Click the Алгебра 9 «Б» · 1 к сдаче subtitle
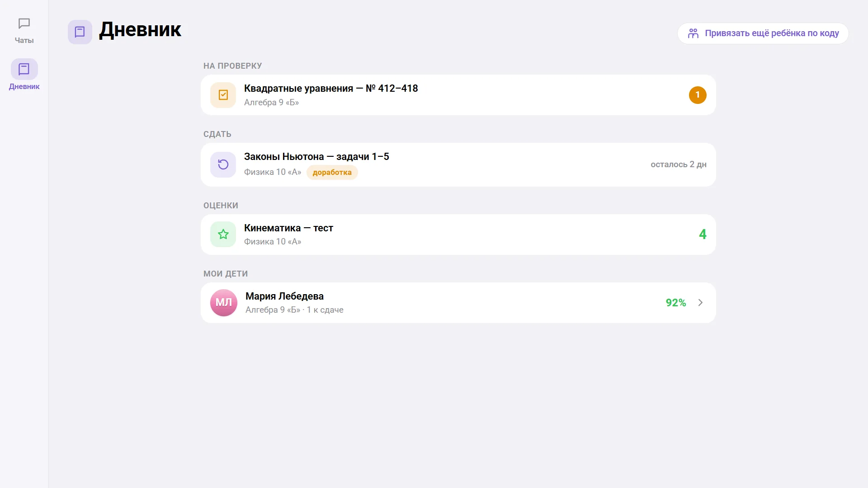Viewport: 868px width, 488px height. point(294,310)
